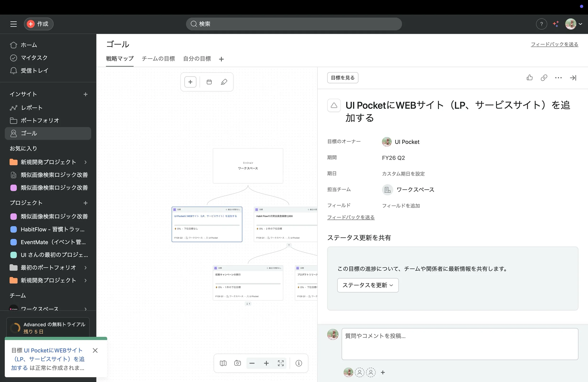Add a project next to プロジェクト heading
Image resolution: width=588 pixels, height=382 pixels.
click(x=86, y=203)
